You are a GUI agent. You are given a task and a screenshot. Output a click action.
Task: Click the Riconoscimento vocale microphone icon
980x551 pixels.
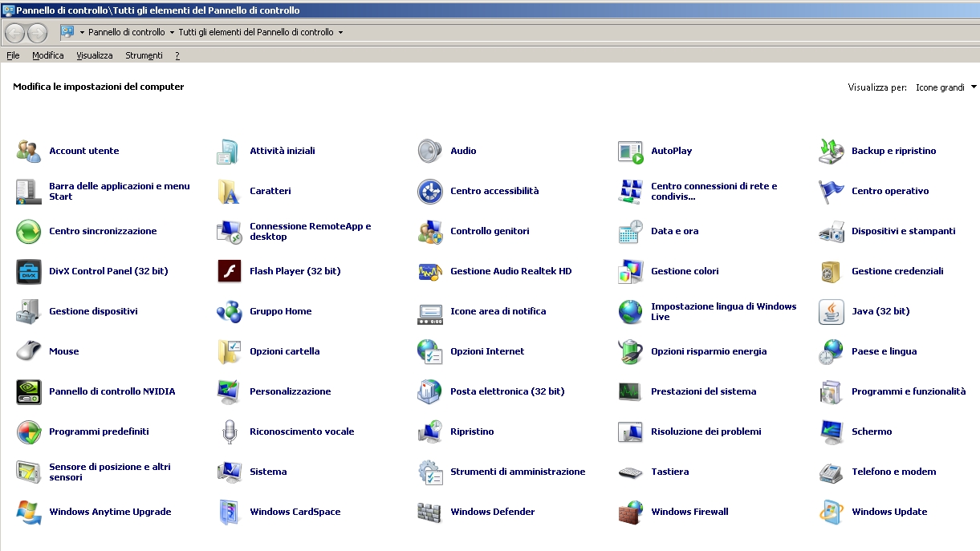click(229, 431)
